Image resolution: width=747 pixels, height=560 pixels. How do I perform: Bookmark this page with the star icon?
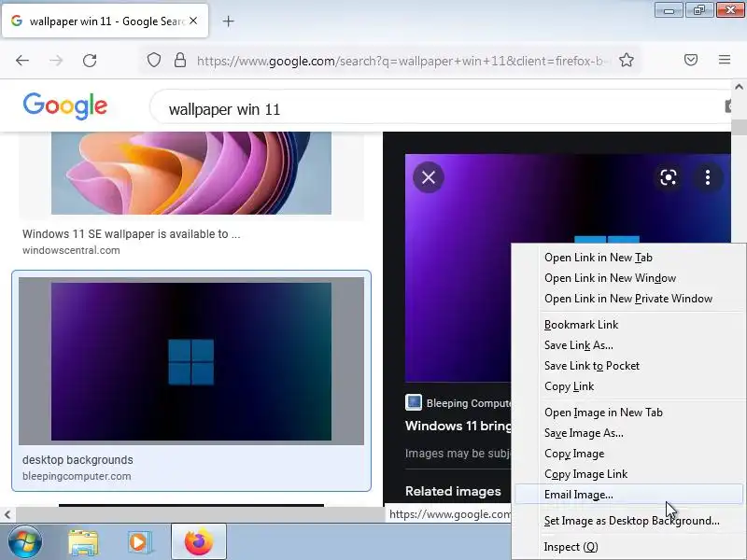click(627, 61)
